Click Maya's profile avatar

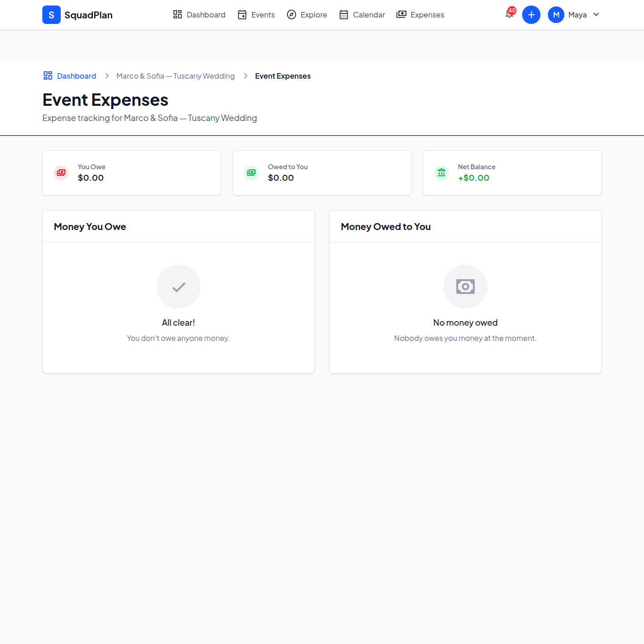(556, 15)
